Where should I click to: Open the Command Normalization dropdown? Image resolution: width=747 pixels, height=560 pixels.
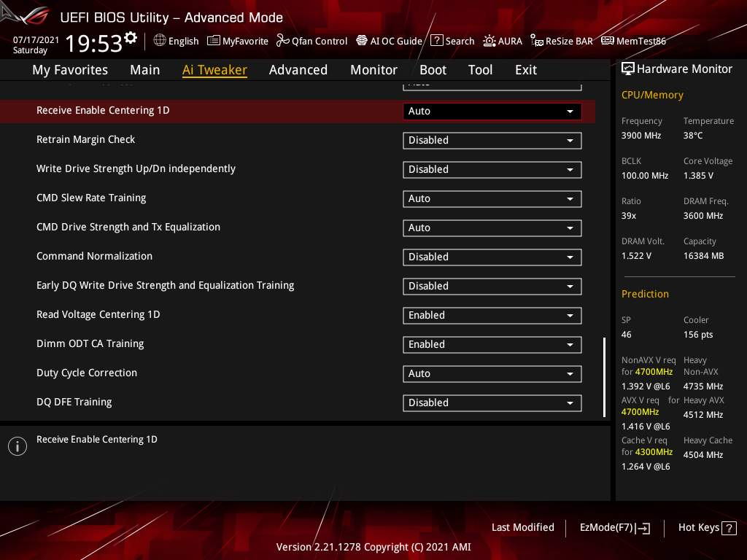point(492,257)
